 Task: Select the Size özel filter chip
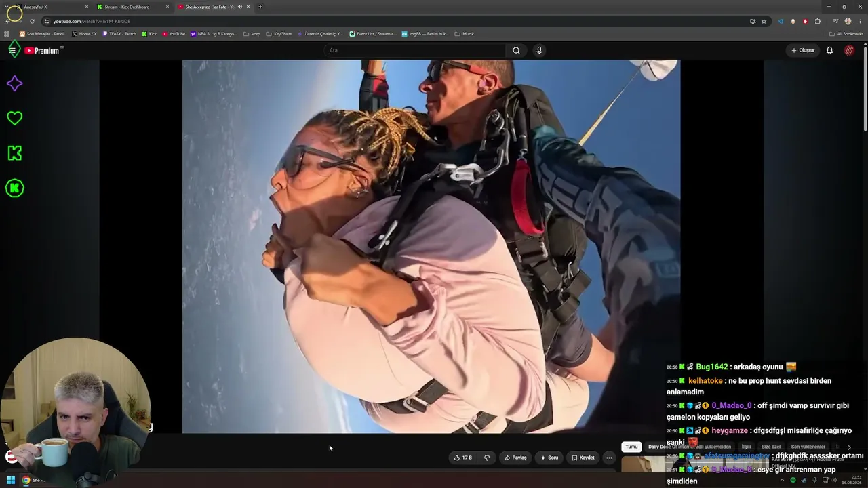pyautogui.click(x=771, y=447)
